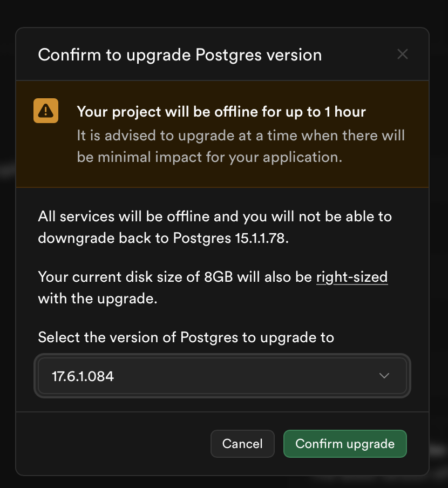Click the 17.6.1.084 version value
Screen dimensions: 448x488
(83, 376)
